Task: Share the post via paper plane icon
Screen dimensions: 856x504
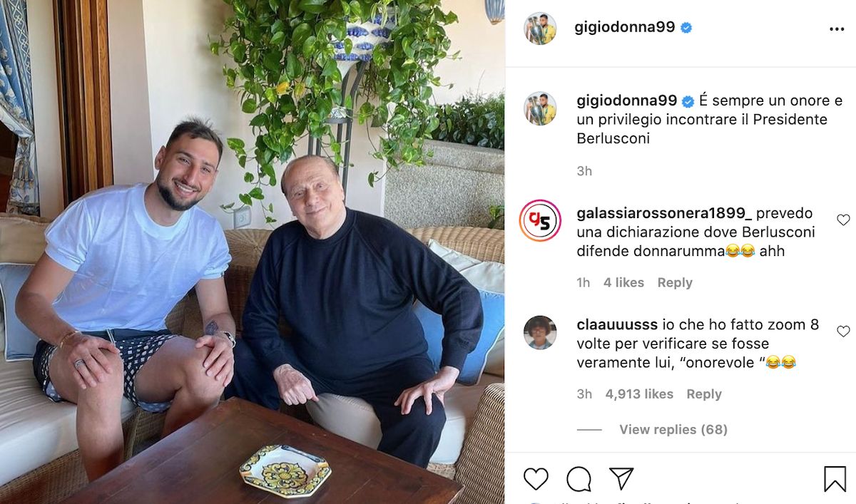Action: coord(621,478)
